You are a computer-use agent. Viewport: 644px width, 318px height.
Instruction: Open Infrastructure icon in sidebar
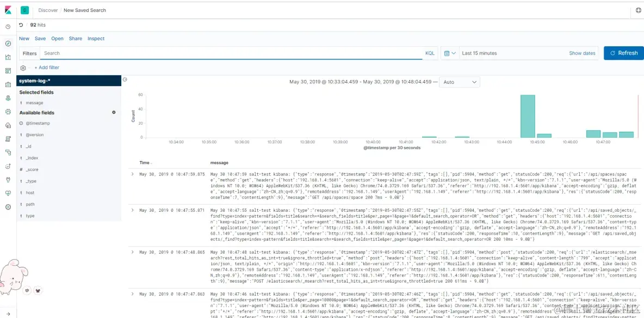click(8, 125)
